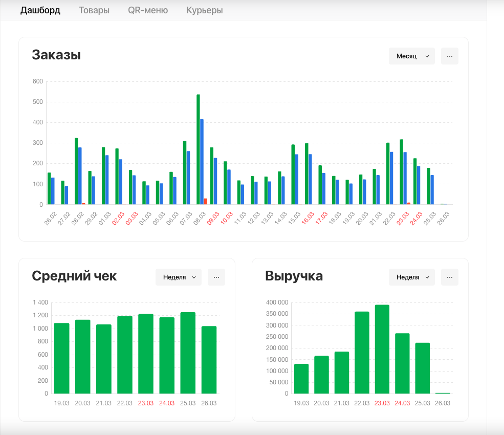The height and width of the screenshot is (435, 504).
Task: Expand the Неделя dropdown in Выручка
Action: point(411,277)
